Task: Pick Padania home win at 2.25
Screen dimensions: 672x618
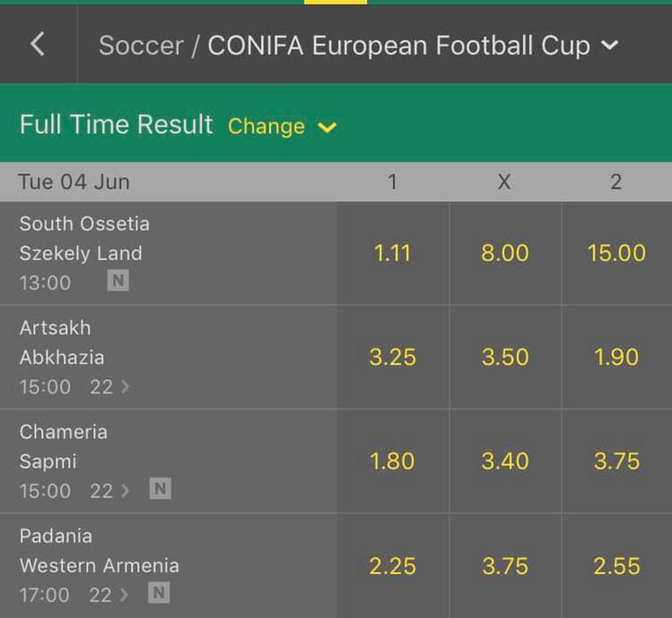Action: click(x=393, y=565)
